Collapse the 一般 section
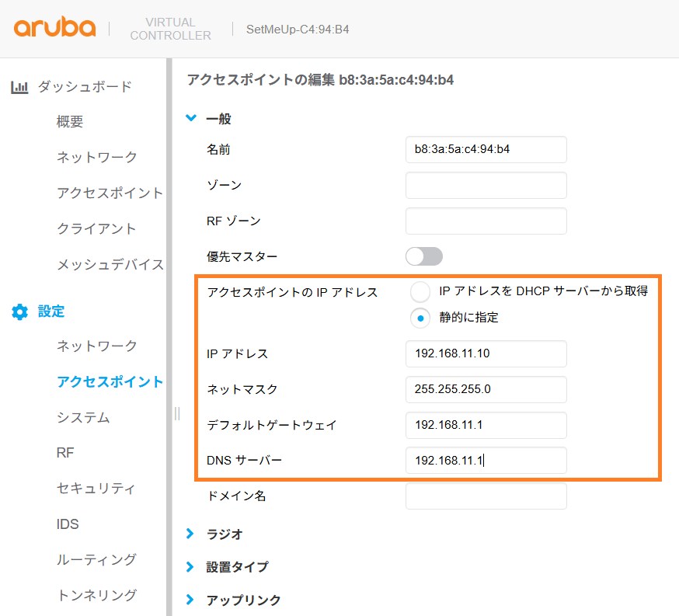Screen dimensions: 679x616 [191, 119]
